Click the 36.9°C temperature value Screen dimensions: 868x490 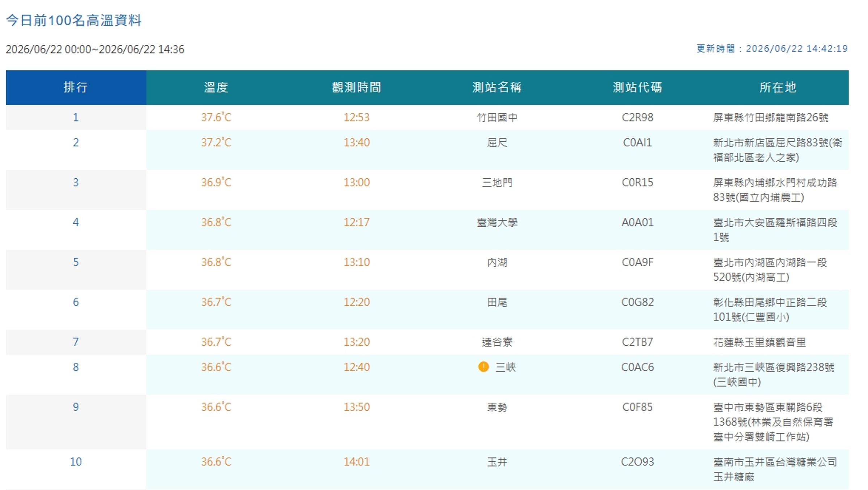point(216,182)
